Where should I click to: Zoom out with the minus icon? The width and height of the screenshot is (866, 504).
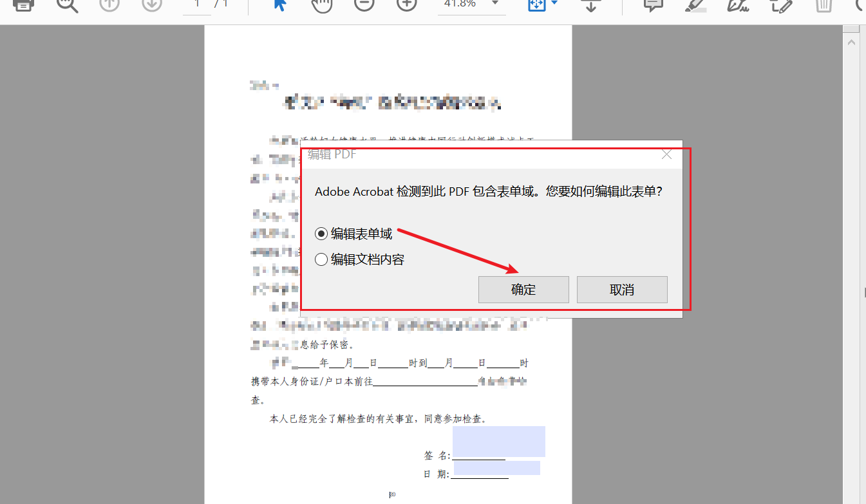pyautogui.click(x=364, y=5)
